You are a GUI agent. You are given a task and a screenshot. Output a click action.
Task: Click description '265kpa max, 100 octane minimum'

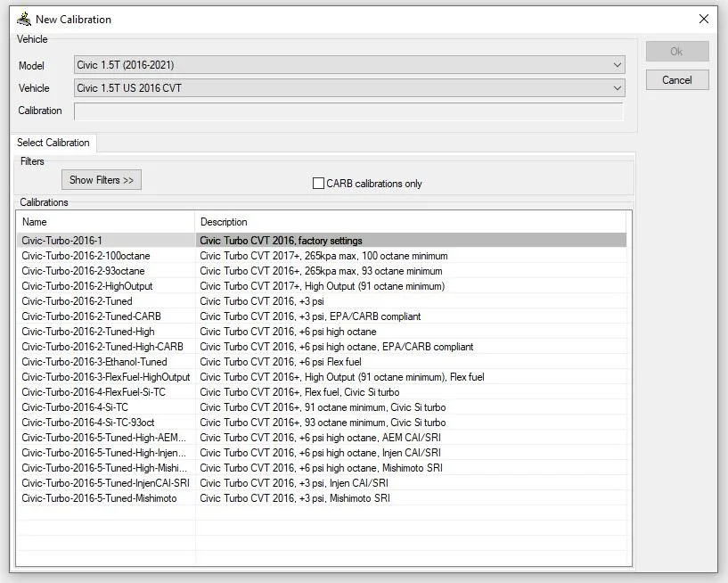[376, 256]
